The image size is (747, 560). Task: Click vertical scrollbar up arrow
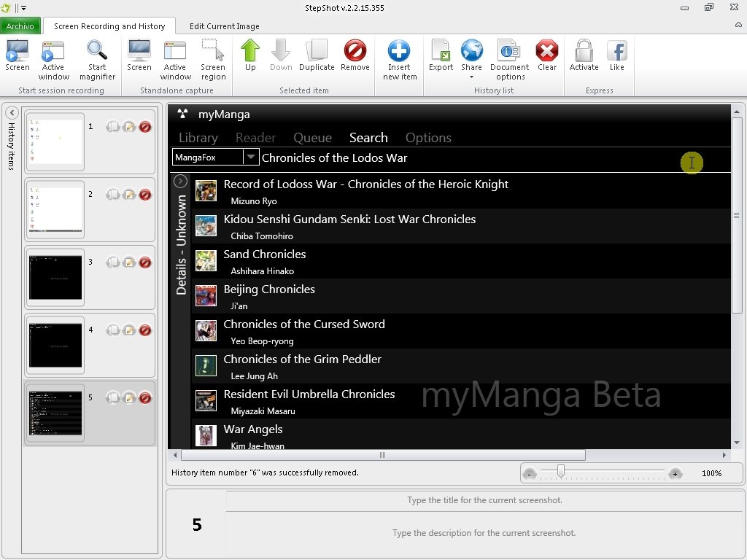pyautogui.click(x=737, y=112)
